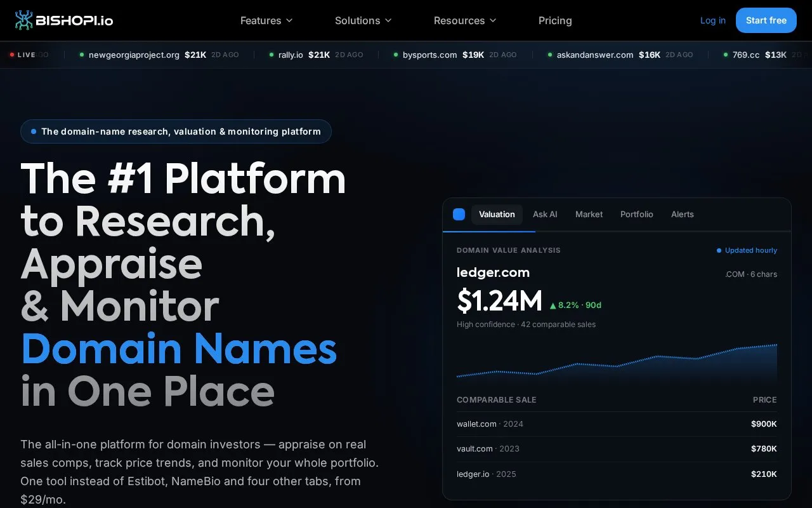Click the $900K price value
The width and height of the screenshot is (812, 508).
[764, 424]
